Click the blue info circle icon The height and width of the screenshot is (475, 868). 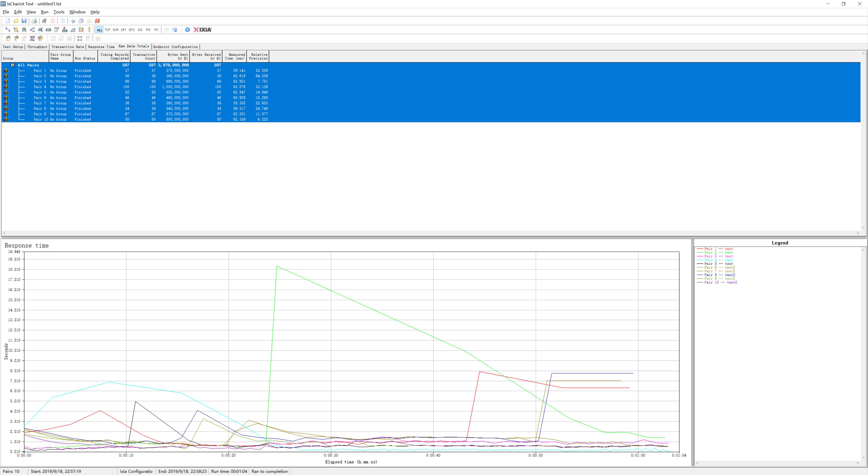[x=187, y=30]
